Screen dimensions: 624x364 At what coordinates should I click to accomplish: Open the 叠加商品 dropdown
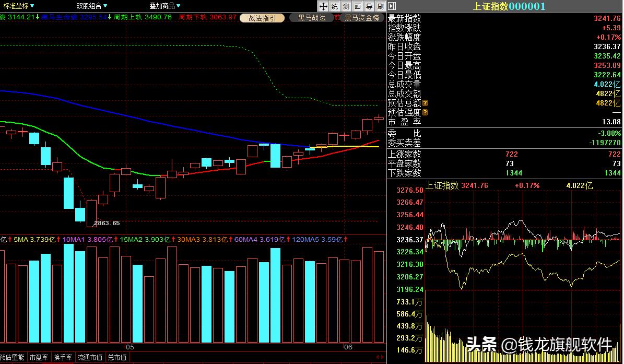(x=165, y=6)
